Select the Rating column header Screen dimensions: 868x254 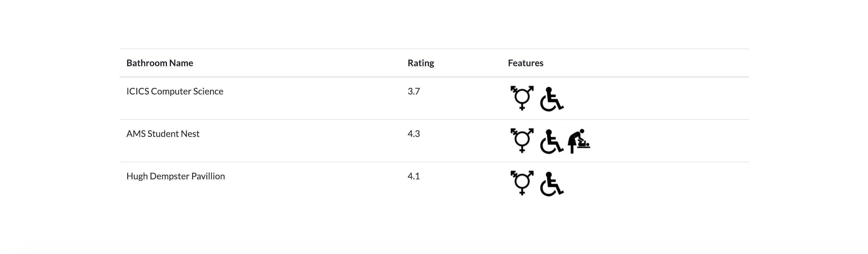click(421, 63)
